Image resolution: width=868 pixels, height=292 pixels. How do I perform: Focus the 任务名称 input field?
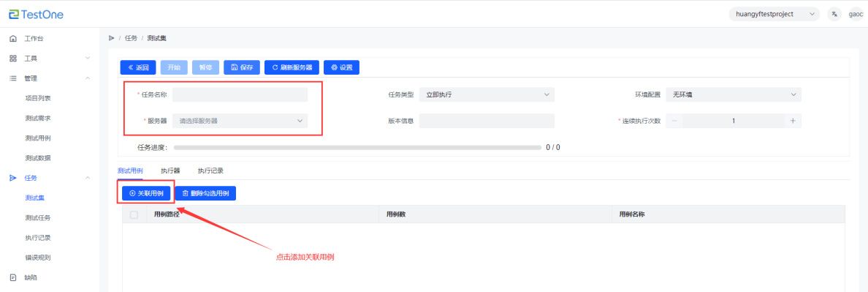pyautogui.click(x=240, y=94)
